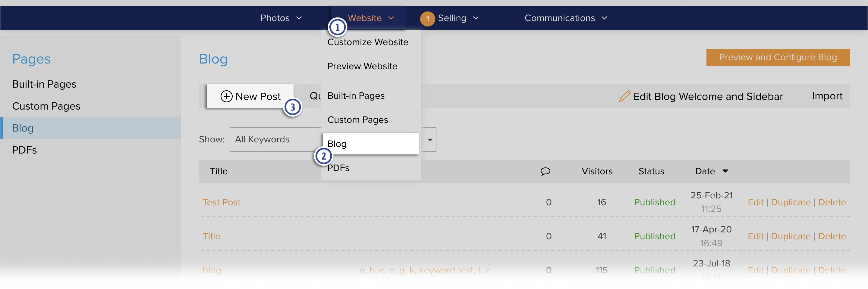The height and width of the screenshot is (289, 868).
Task: Click the orange Selling notification badge
Action: (427, 18)
